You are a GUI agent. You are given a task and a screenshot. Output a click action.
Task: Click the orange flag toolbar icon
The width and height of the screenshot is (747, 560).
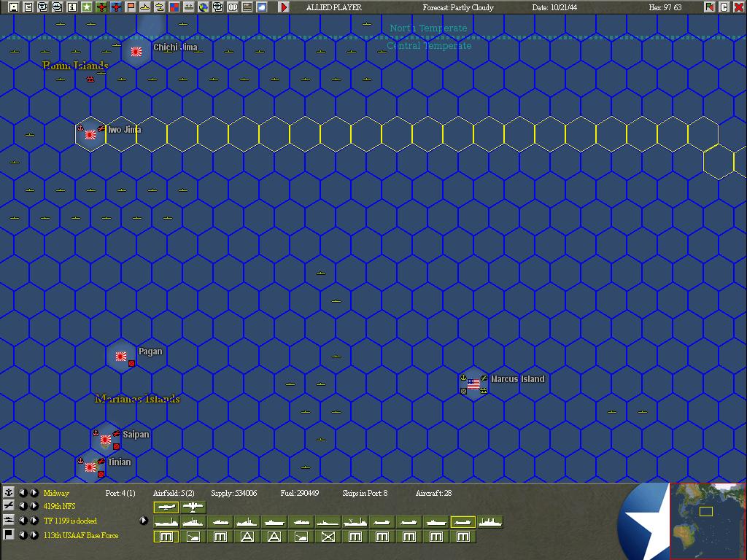pyautogui.click(x=131, y=7)
